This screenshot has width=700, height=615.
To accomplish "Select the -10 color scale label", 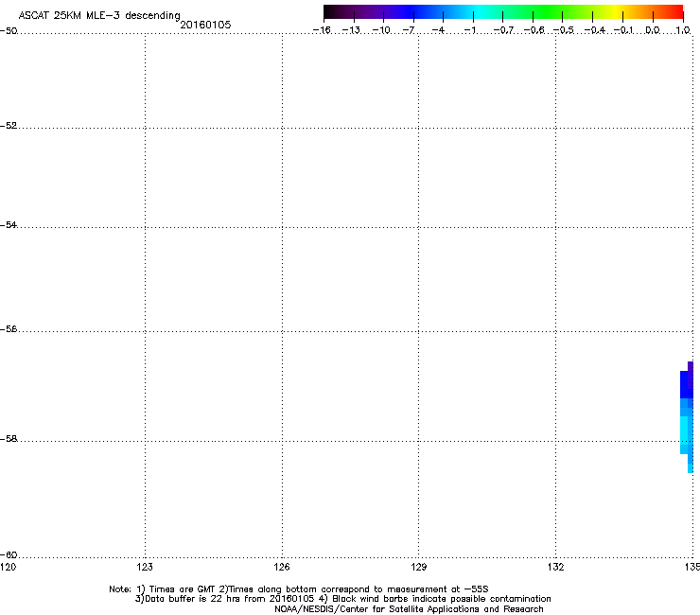I will (381, 30).
